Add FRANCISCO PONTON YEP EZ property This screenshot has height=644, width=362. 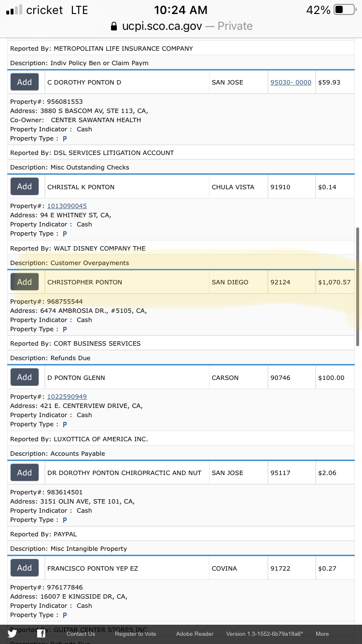(x=25, y=568)
